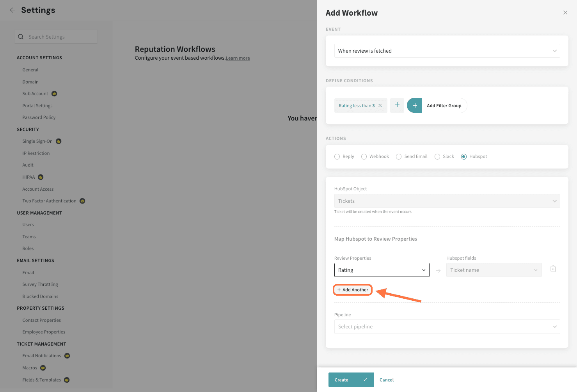Select the Slack radio button
This screenshot has height=392, width=577.
click(437, 157)
